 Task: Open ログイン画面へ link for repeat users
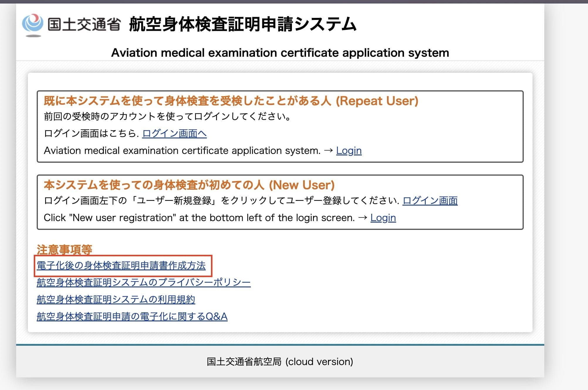[174, 134]
